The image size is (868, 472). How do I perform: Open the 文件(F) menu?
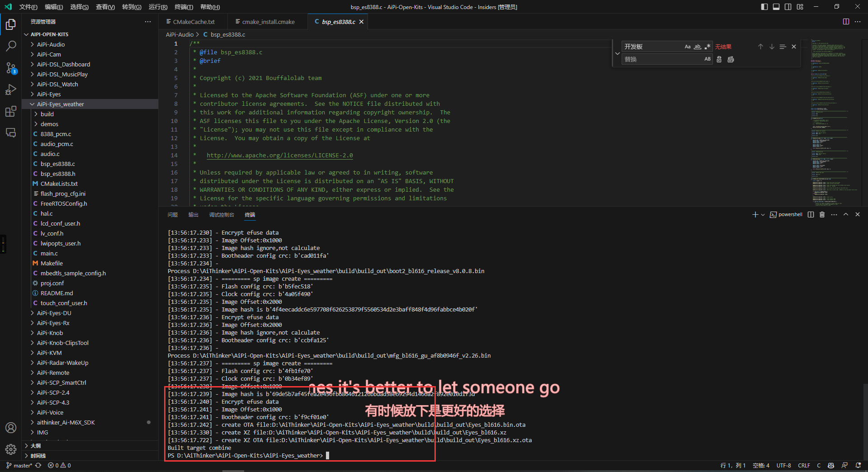tap(28, 7)
